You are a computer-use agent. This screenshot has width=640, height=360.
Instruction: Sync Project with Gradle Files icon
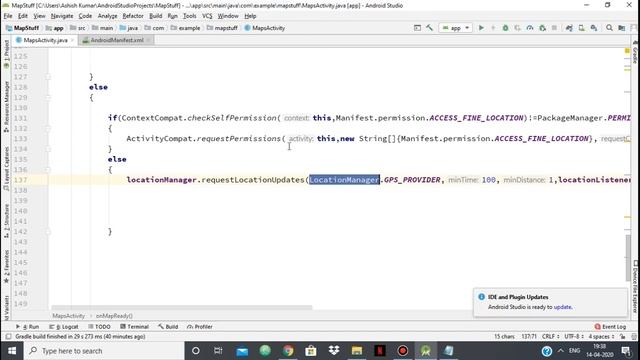click(x=569, y=28)
